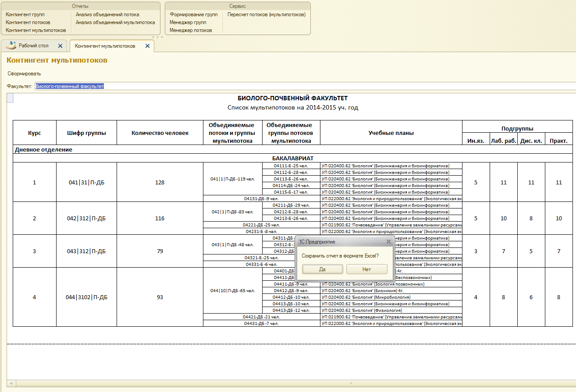Decline saving with the Нет button
576x392 pixels.
coord(366,269)
